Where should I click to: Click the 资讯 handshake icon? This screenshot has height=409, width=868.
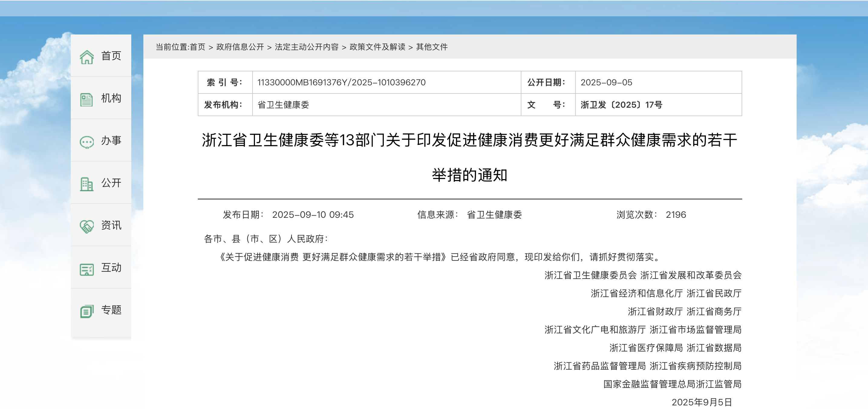pyautogui.click(x=86, y=226)
